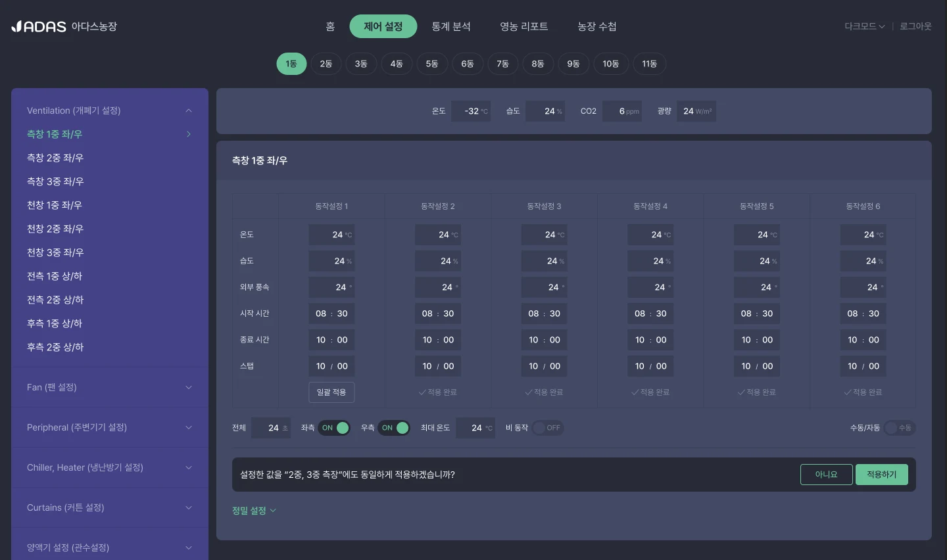Edit 동작설정 3 시작 시간 field
This screenshot has height=560, width=947.
coord(544,314)
